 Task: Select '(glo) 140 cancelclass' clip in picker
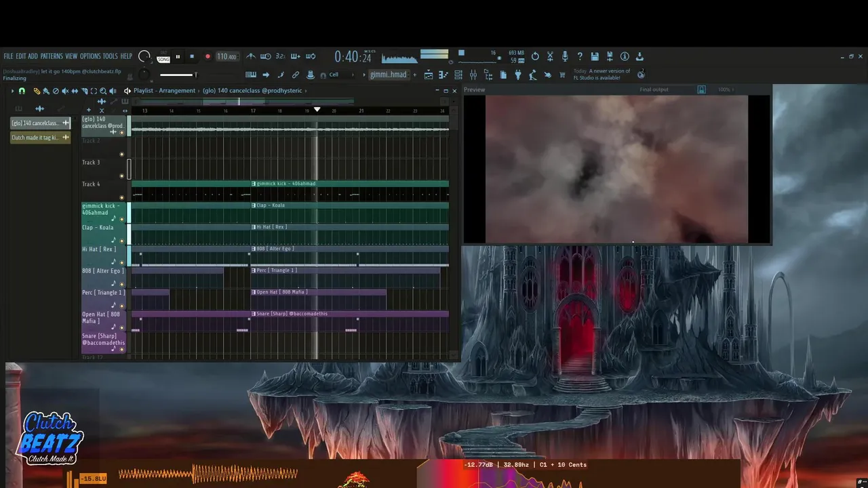coord(41,123)
